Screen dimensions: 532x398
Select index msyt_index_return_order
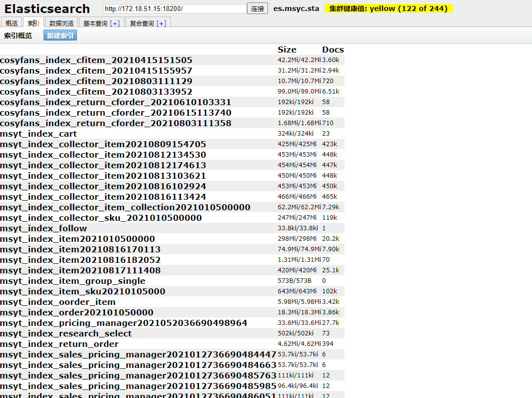coord(59,344)
